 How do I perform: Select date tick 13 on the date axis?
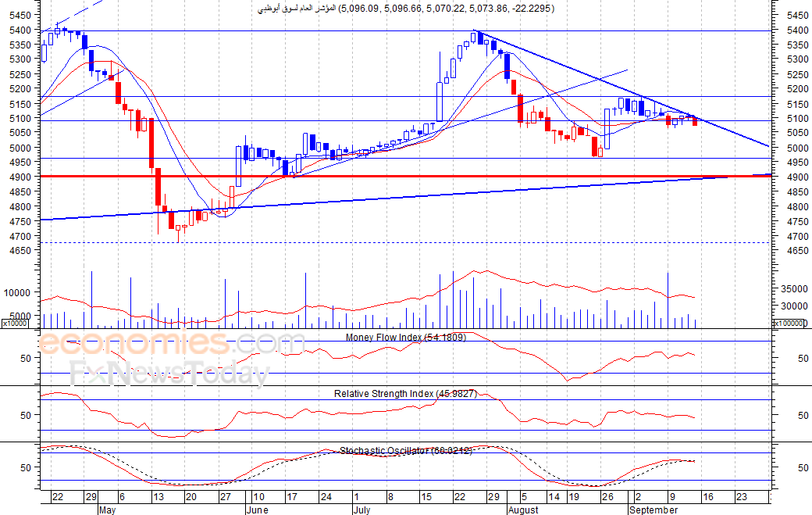pyautogui.click(x=158, y=497)
